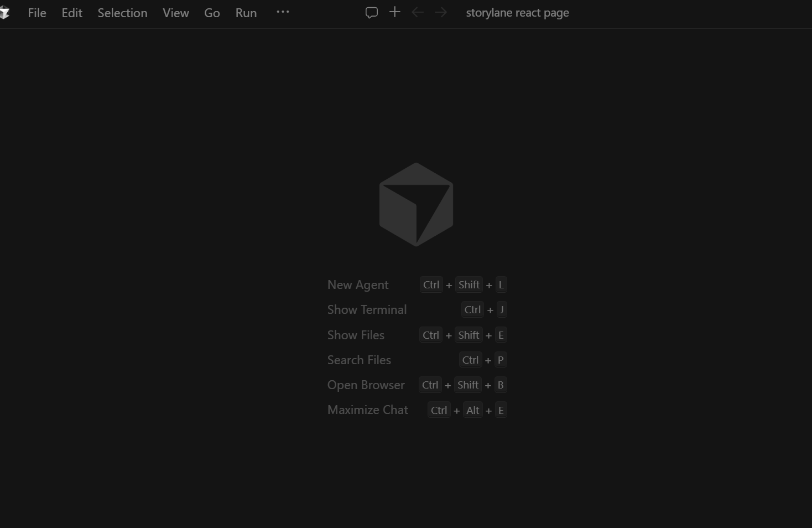Screen dimensions: 812x528
Task: Open the Go menu
Action: coord(212,13)
